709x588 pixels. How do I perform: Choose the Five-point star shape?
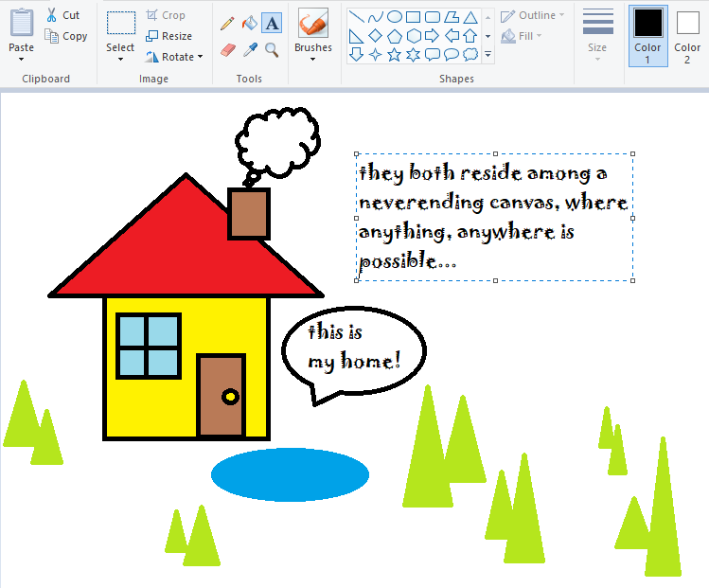coord(395,55)
